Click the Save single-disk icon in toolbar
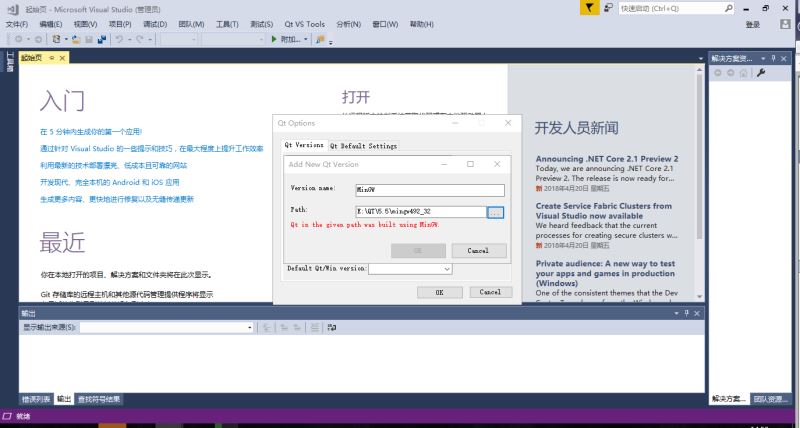The height and width of the screenshot is (428, 800). (89, 39)
